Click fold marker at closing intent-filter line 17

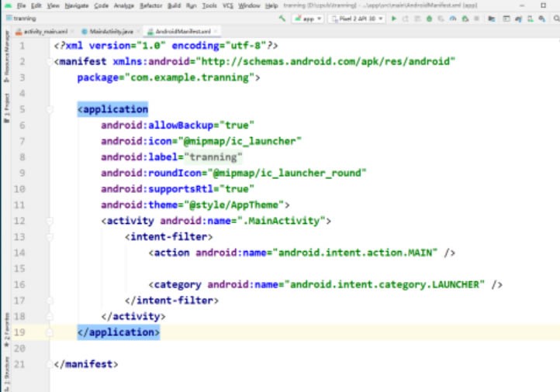(50, 301)
